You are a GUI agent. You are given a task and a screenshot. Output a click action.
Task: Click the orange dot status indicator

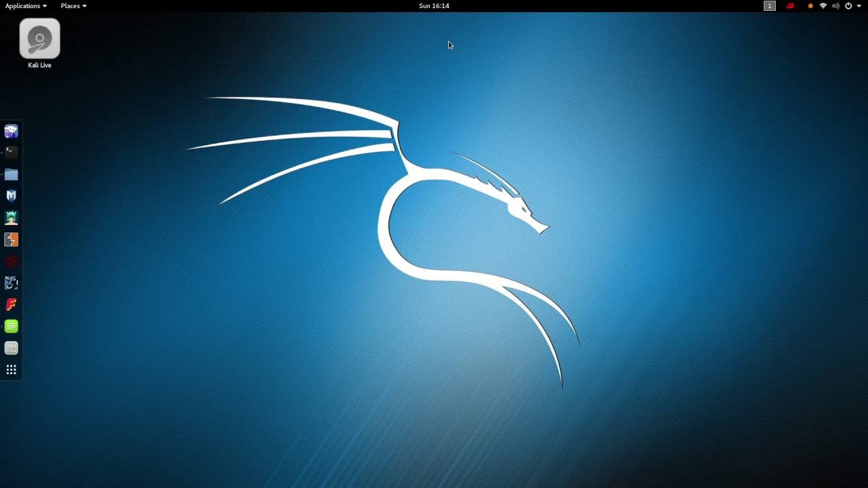coord(810,5)
